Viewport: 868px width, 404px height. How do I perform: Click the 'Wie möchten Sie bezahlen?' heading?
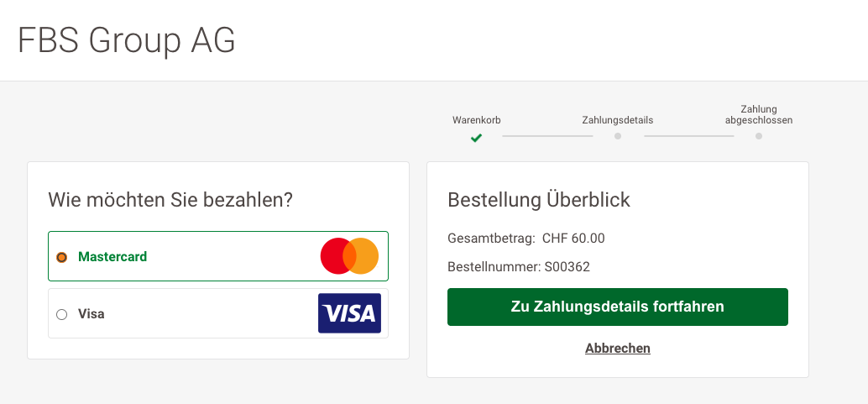click(x=170, y=200)
